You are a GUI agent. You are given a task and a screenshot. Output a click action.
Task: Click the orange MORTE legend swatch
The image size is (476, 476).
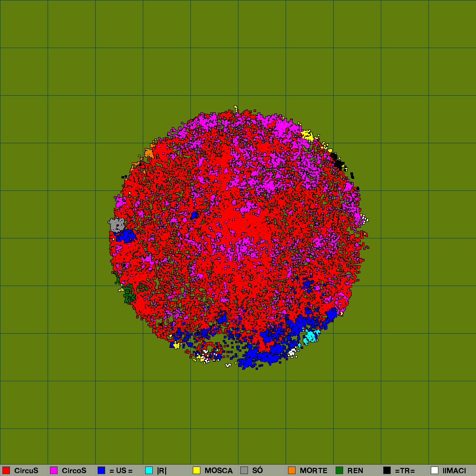pos(292,470)
